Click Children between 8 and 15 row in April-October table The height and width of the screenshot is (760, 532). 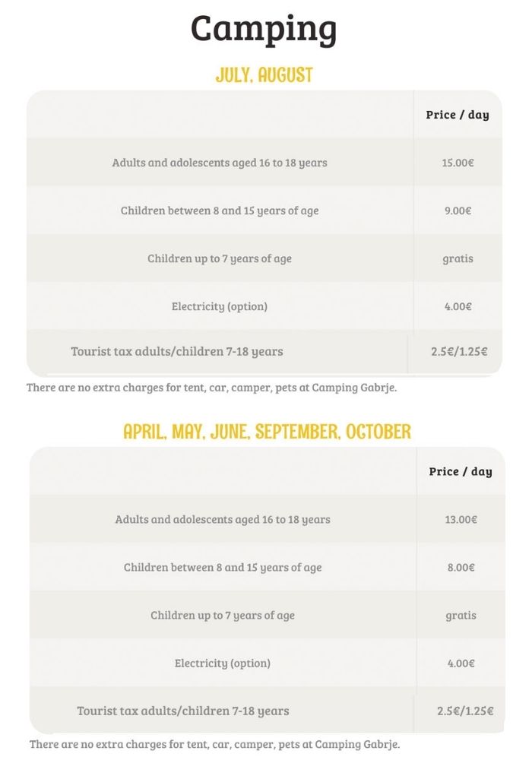(223, 568)
